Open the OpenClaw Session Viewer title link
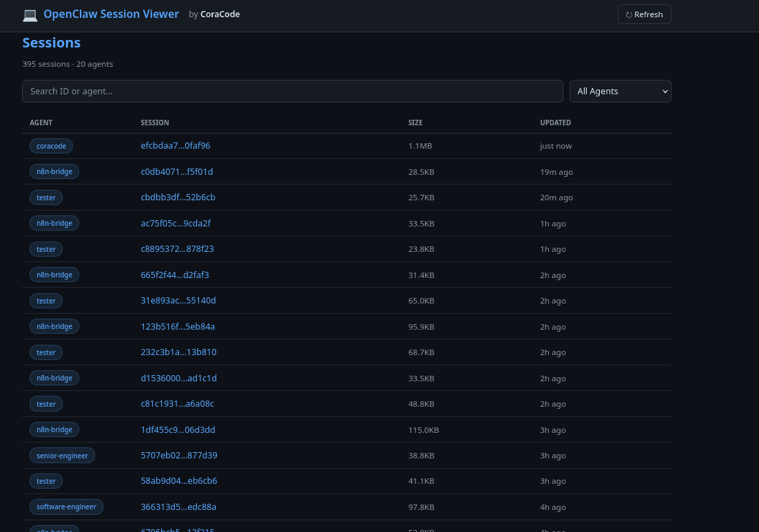Screen dimensions: 759x532 point(111,14)
